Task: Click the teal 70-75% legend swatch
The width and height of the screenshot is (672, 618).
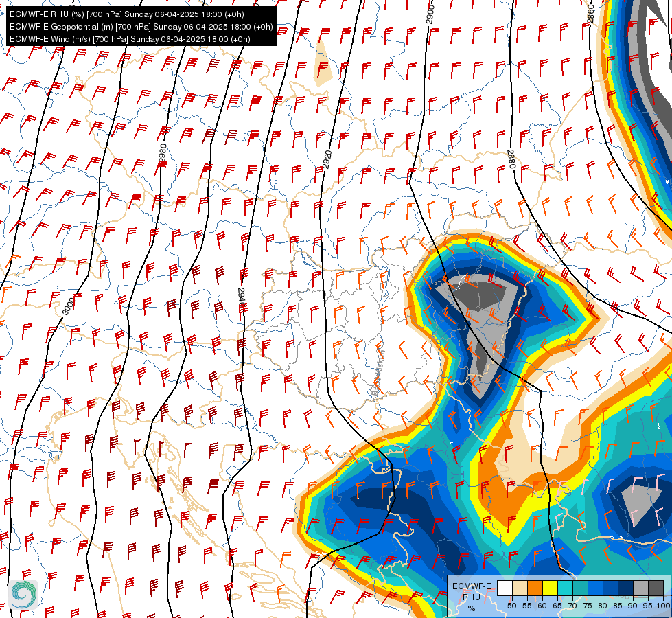Action: pyautogui.click(x=580, y=588)
